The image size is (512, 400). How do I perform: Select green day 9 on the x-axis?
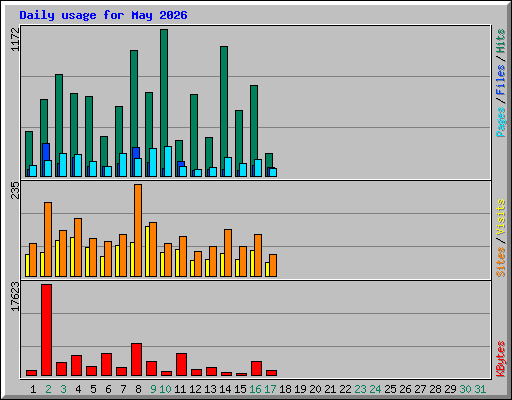coord(153,389)
